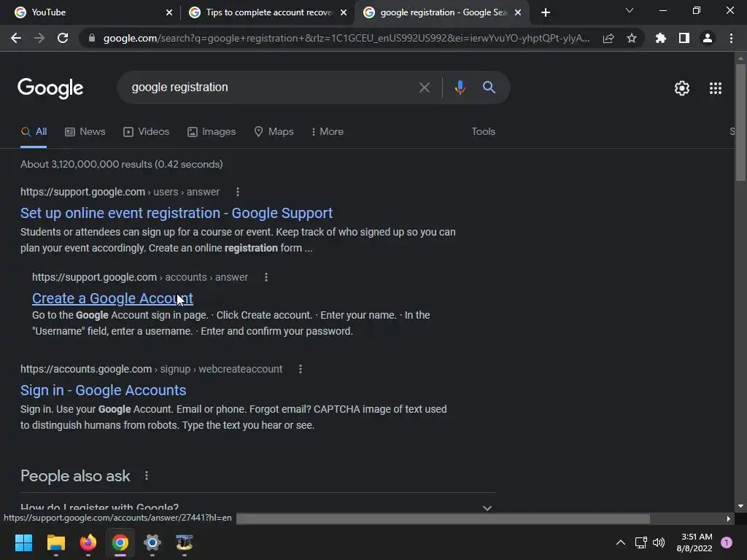View site info via padlock icon
The height and width of the screenshot is (560, 747).
92,38
